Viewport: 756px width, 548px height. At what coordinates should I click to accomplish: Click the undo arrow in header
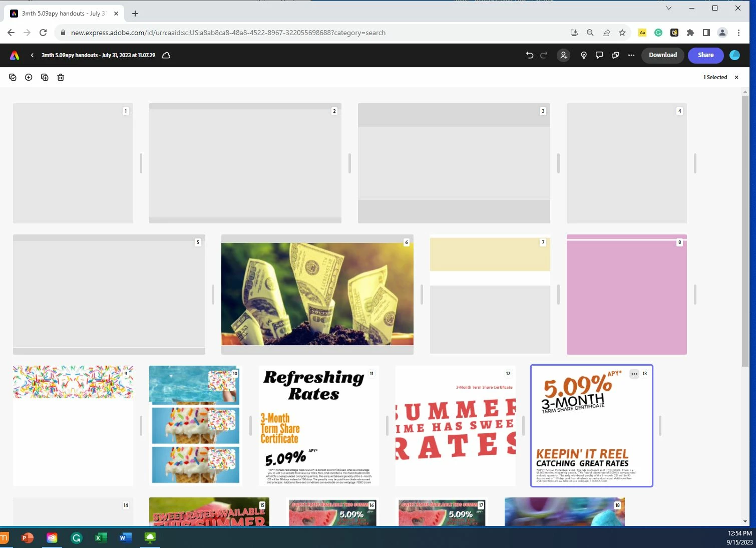pyautogui.click(x=530, y=55)
